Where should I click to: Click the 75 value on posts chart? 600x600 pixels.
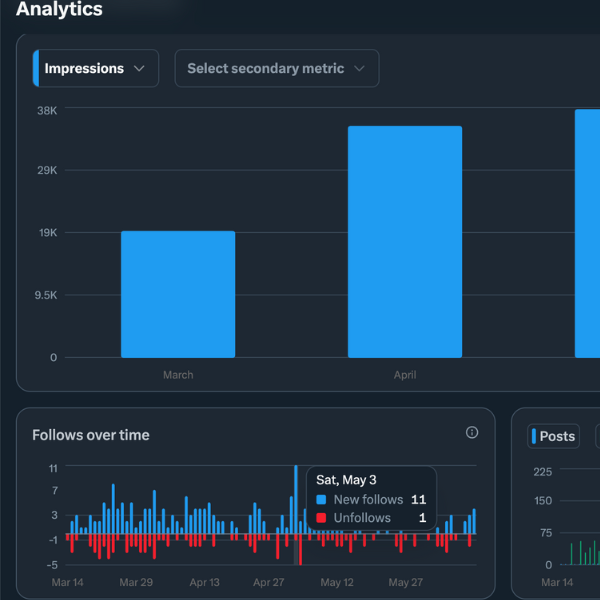pyautogui.click(x=546, y=533)
